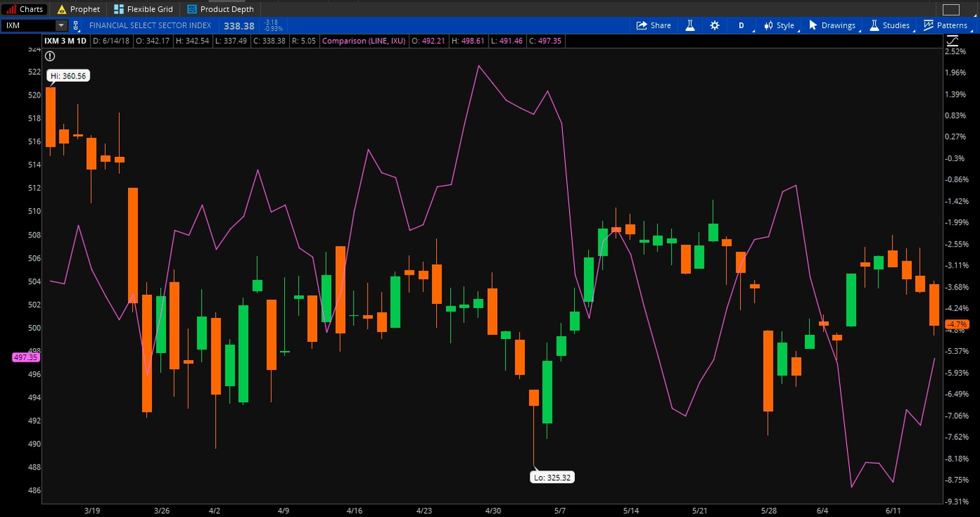980x517 pixels.
Task: Click the pink 497.35 price label
Action: 27,357
